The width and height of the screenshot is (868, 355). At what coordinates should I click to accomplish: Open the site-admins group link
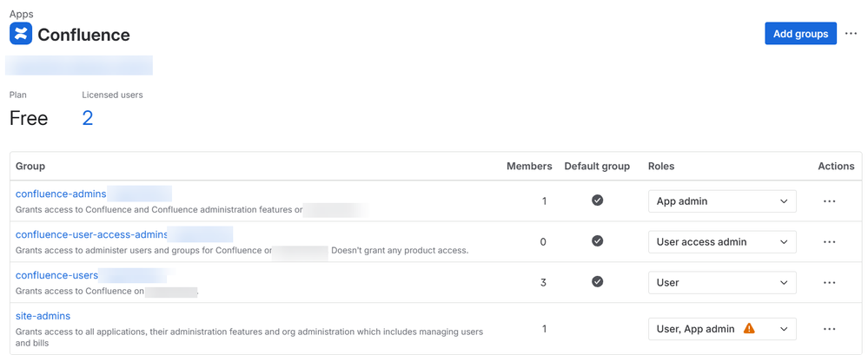pos(43,316)
